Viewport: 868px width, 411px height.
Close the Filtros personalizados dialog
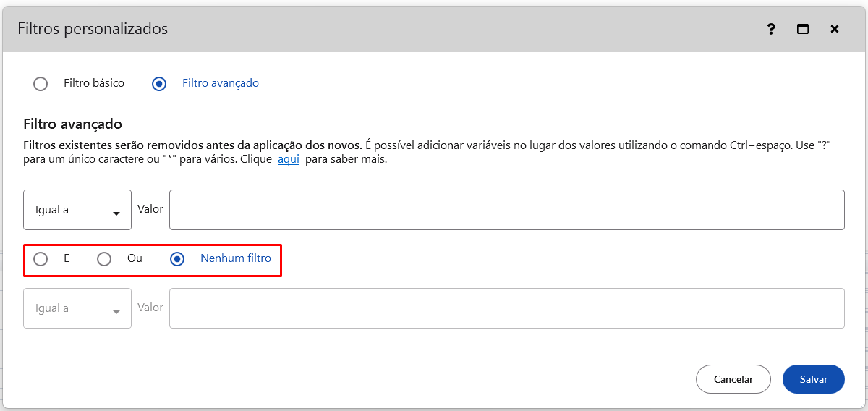(x=835, y=30)
